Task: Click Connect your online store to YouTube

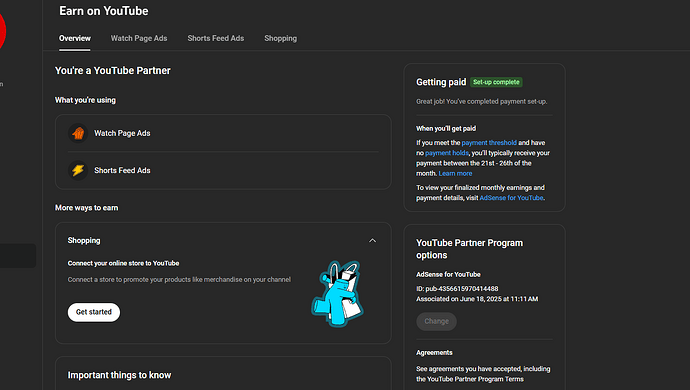Action: click(123, 263)
